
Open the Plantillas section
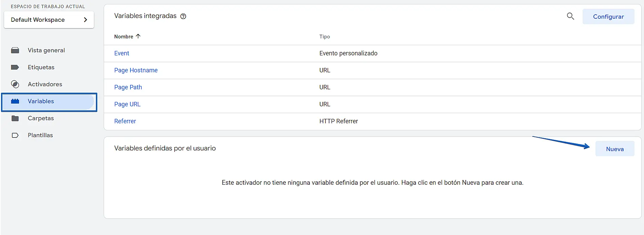point(40,135)
